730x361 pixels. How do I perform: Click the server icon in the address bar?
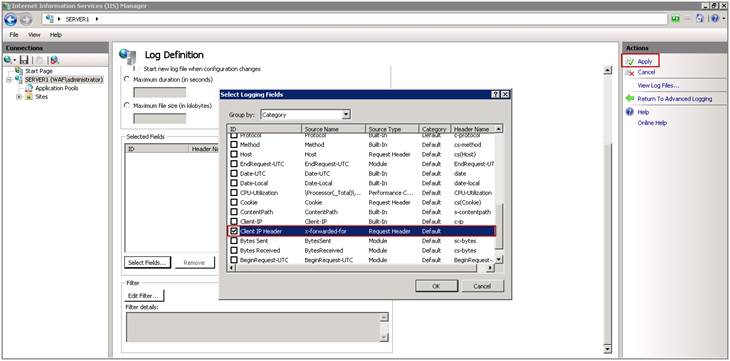(50, 19)
